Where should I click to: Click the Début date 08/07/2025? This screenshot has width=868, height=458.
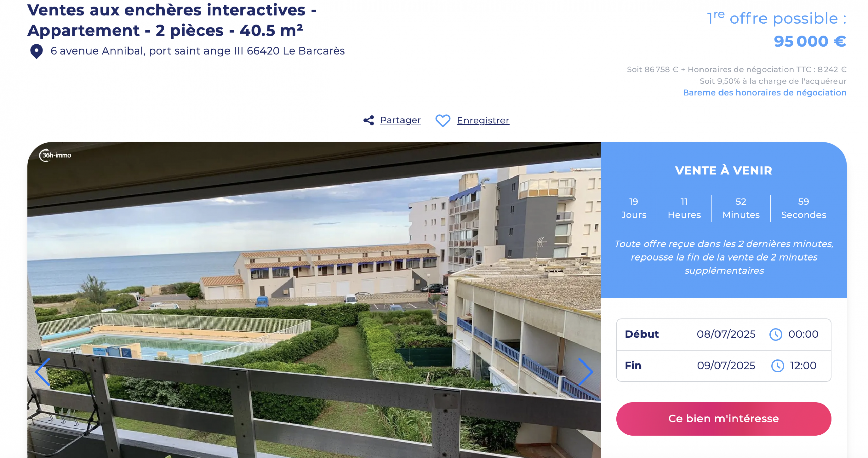coord(726,334)
